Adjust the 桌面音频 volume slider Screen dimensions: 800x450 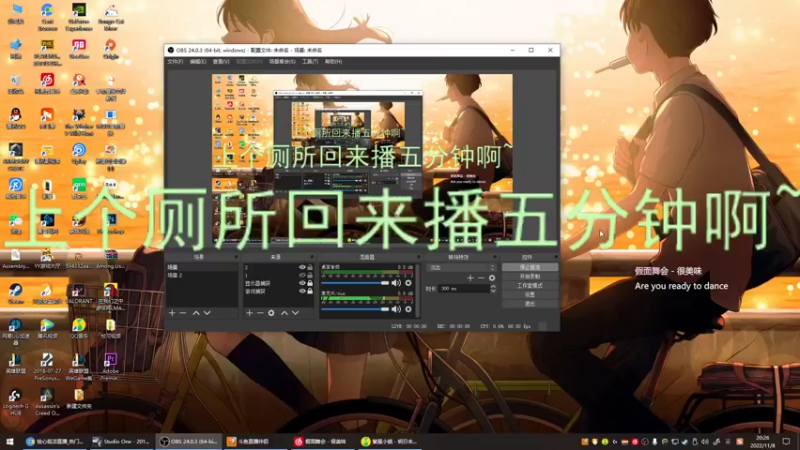[x=355, y=283]
